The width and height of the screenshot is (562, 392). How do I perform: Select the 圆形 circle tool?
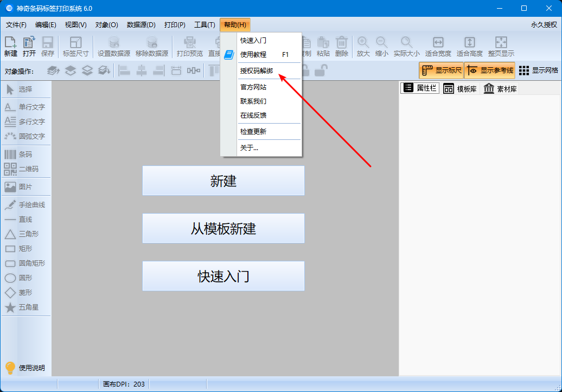(x=26, y=278)
